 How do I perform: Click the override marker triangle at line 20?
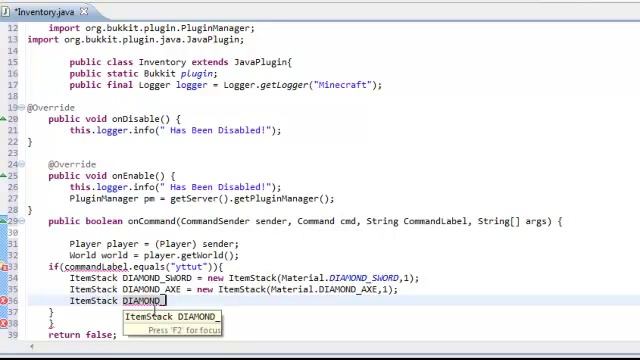[x=3, y=119]
